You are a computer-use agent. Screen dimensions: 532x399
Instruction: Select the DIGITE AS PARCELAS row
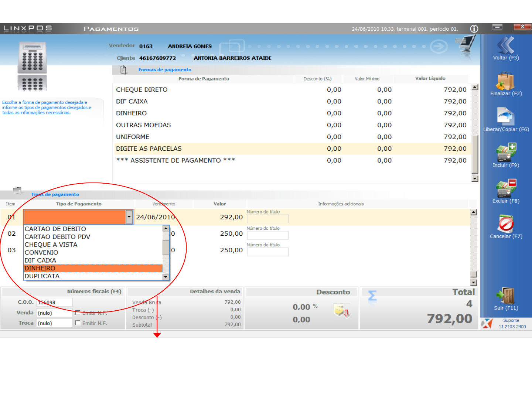pos(291,149)
